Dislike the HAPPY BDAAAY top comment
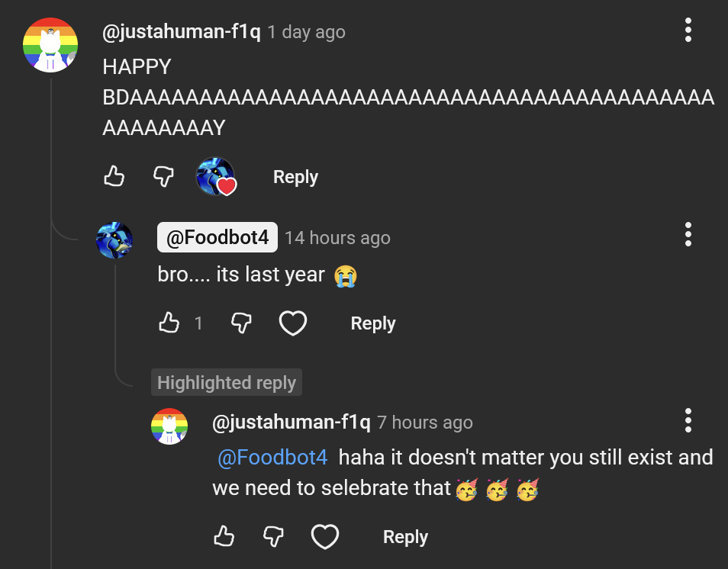This screenshot has height=569, width=728. coord(164,177)
